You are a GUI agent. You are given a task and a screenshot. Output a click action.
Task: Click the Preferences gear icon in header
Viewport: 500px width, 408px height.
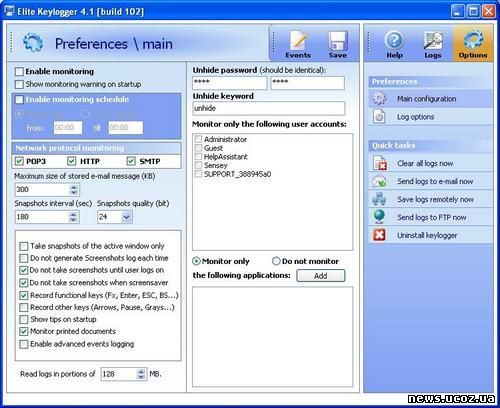(x=33, y=43)
